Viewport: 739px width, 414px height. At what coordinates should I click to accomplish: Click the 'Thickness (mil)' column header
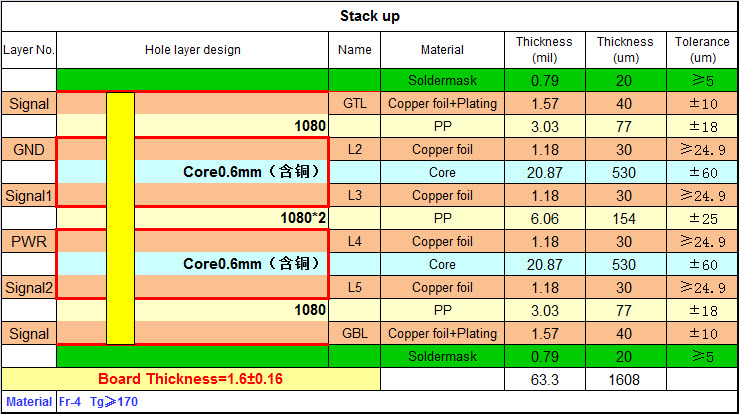coord(544,50)
